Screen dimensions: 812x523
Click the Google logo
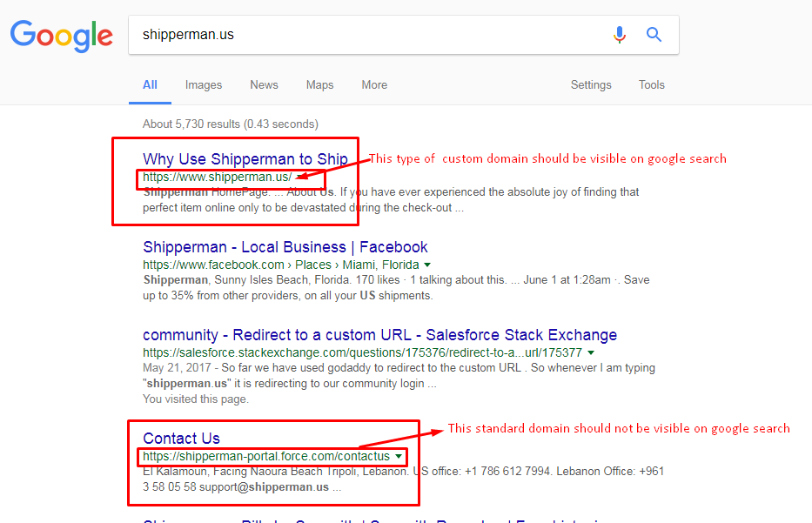pos(61,36)
